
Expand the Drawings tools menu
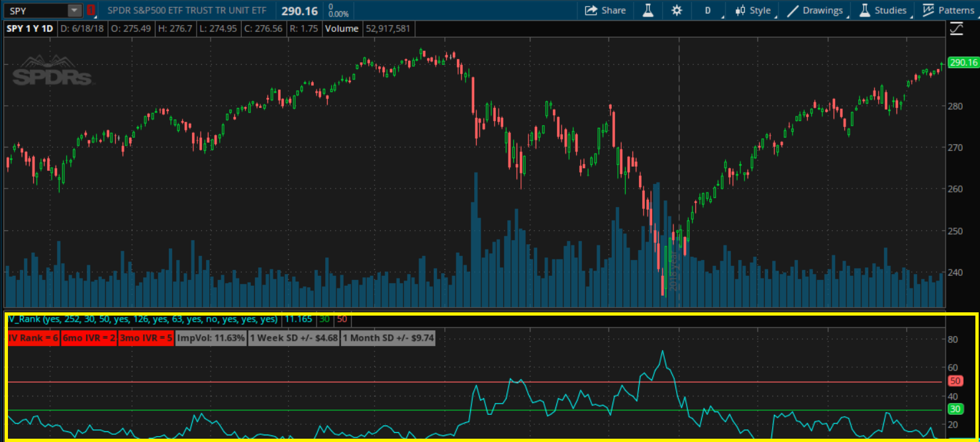[x=814, y=11]
